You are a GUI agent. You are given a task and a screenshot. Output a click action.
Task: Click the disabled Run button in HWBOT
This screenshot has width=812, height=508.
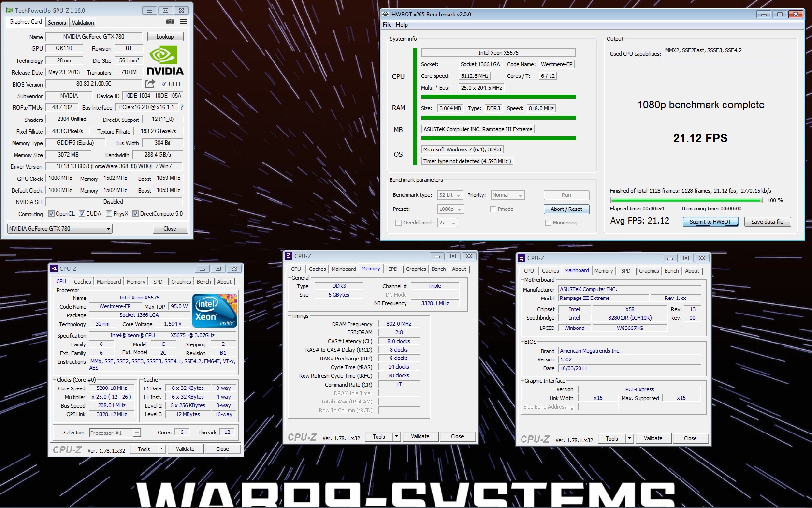[566, 195]
